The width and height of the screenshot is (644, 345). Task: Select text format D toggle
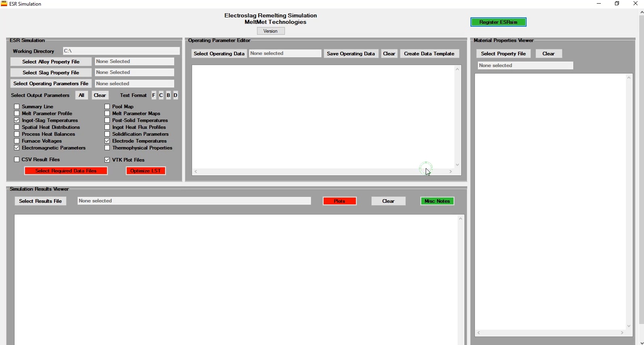(x=176, y=95)
